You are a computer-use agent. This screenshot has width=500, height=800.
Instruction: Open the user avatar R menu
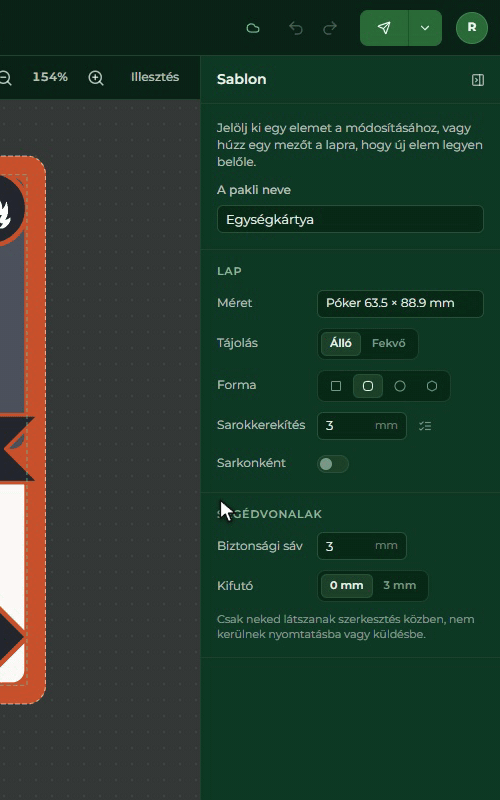click(472, 28)
